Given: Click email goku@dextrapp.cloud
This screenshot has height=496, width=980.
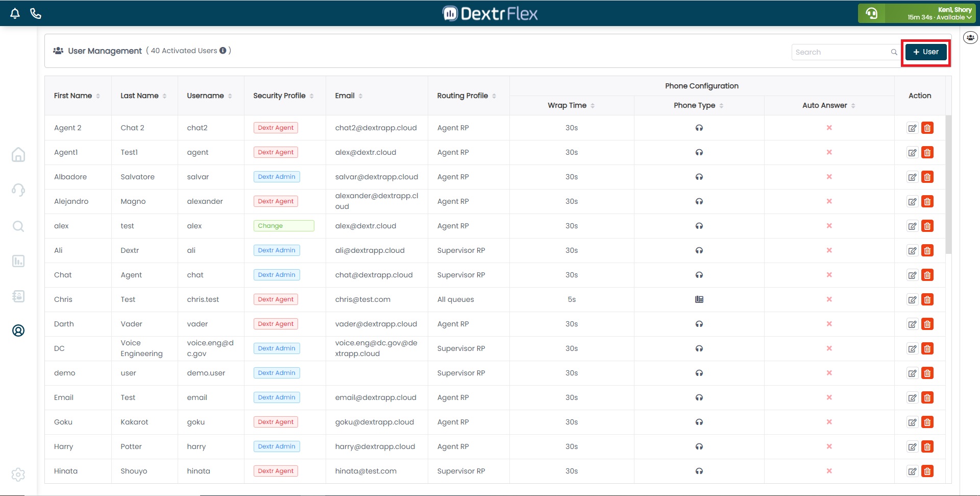Looking at the screenshot, I should (x=375, y=422).
